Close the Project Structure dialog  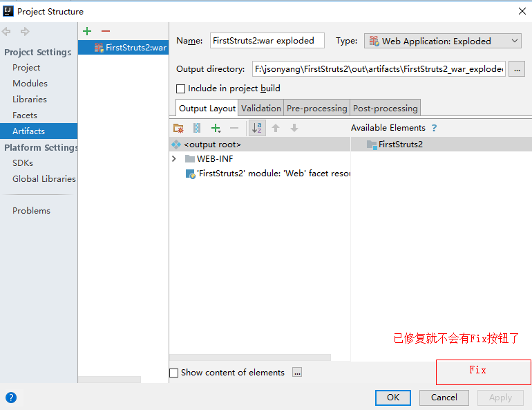pos(522,11)
